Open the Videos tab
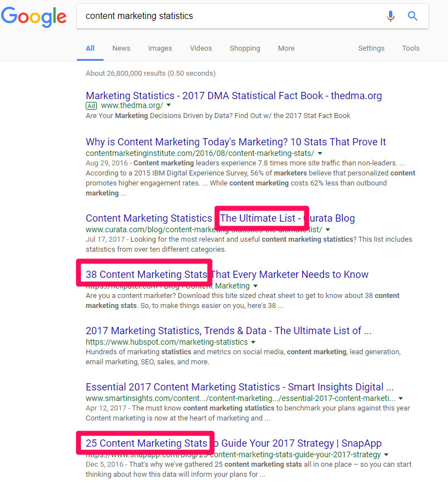This screenshot has width=448, height=484. [x=201, y=48]
